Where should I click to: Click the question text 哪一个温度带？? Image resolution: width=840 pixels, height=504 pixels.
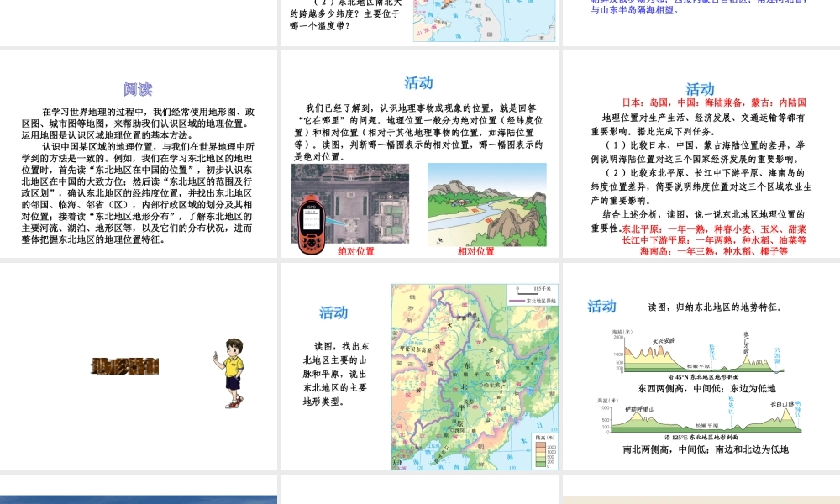tap(320, 25)
